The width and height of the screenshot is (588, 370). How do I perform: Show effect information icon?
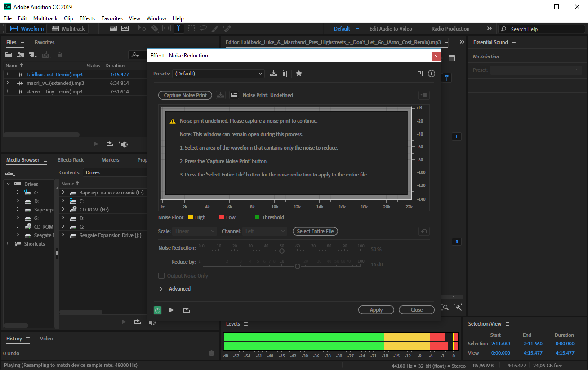click(432, 74)
